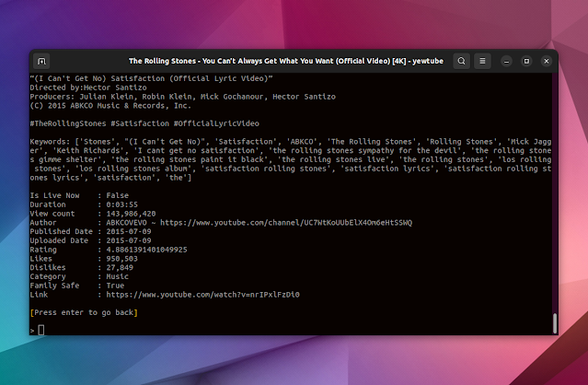The width and height of the screenshot is (588, 385).
Task: Click the Likes value 950,503
Action: pos(121,259)
